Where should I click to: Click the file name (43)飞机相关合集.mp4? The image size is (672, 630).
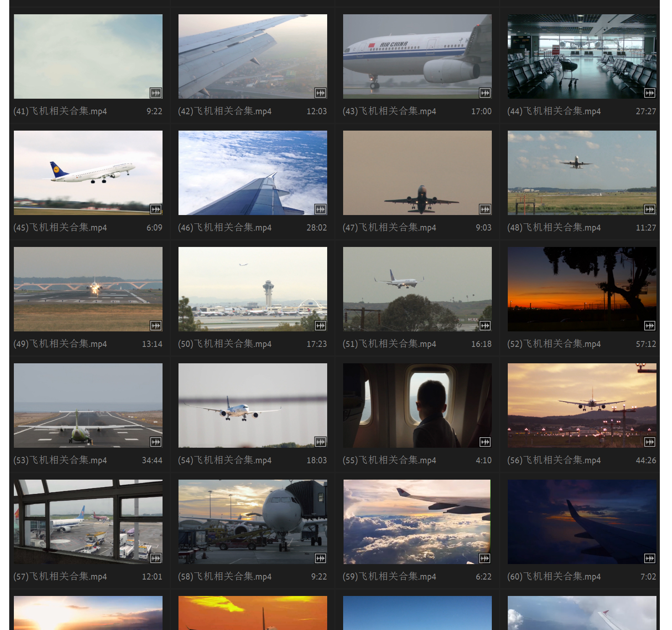pyautogui.click(x=389, y=111)
